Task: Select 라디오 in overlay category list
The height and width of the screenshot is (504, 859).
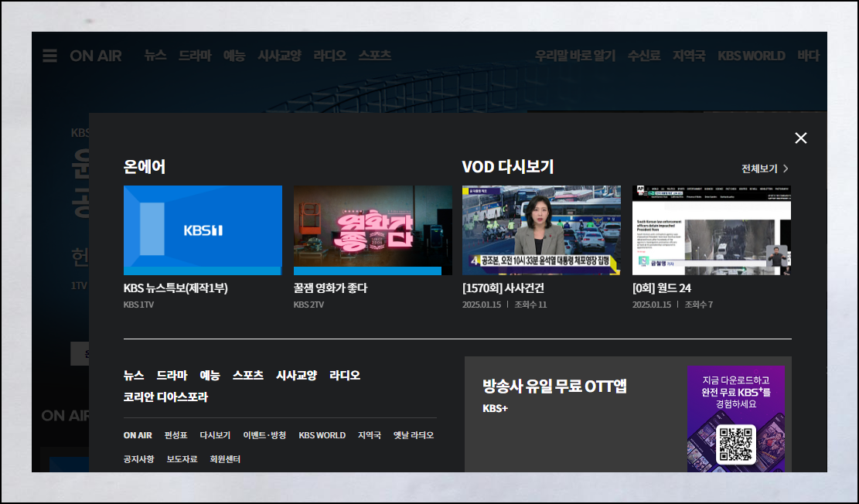Action: (x=345, y=375)
